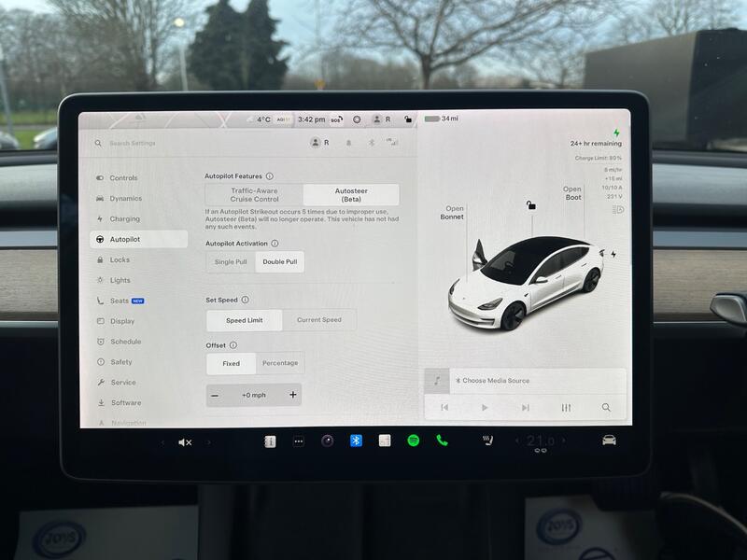The height and width of the screenshot is (560, 747).
Task: Skip to previous track
Action: pyautogui.click(x=444, y=407)
